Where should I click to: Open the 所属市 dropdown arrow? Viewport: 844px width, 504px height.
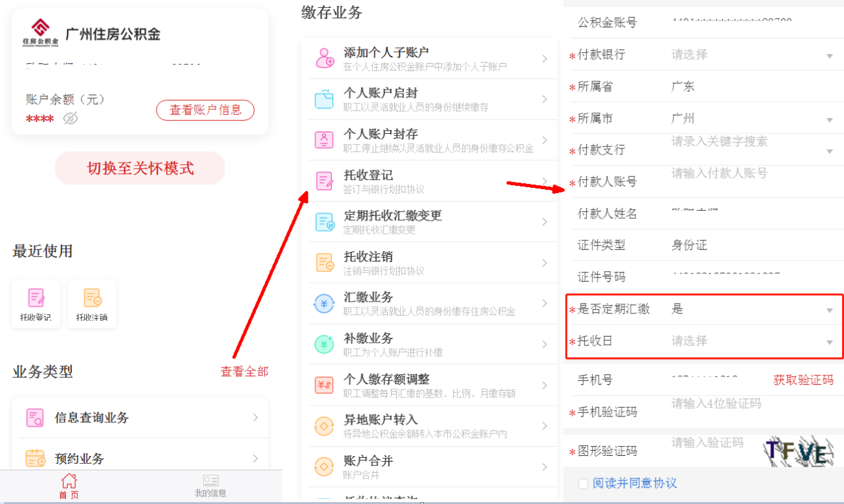pos(829,120)
